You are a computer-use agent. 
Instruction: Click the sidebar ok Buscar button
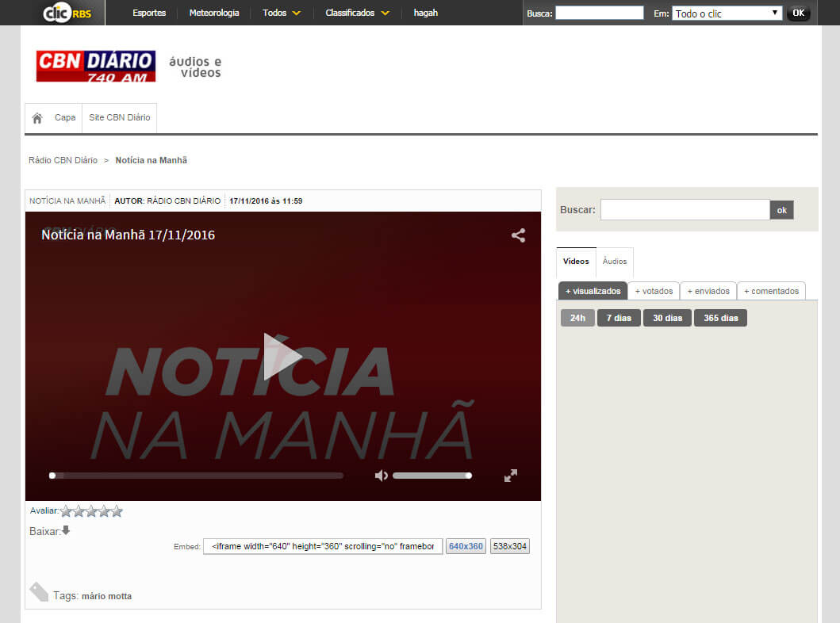pyautogui.click(x=781, y=210)
